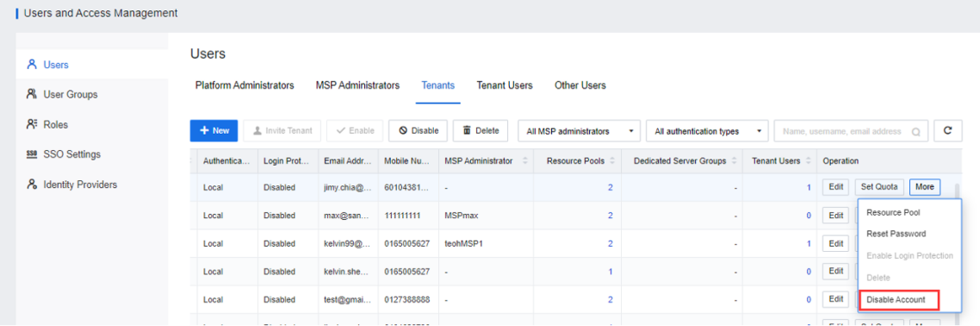Switch to Tenant Users tab
Viewport: 980px width, 326px height.
pyautogui.click(x=505, y=85)
